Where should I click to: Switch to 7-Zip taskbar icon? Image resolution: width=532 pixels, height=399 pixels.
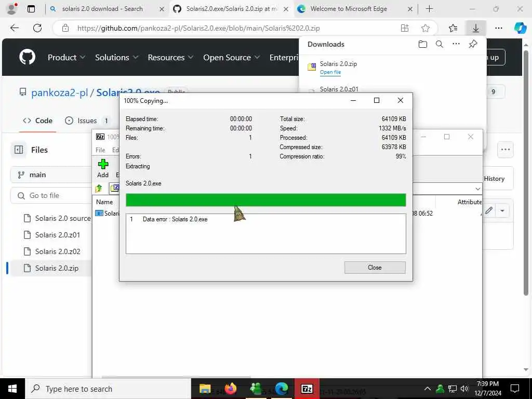click(307, 389)
